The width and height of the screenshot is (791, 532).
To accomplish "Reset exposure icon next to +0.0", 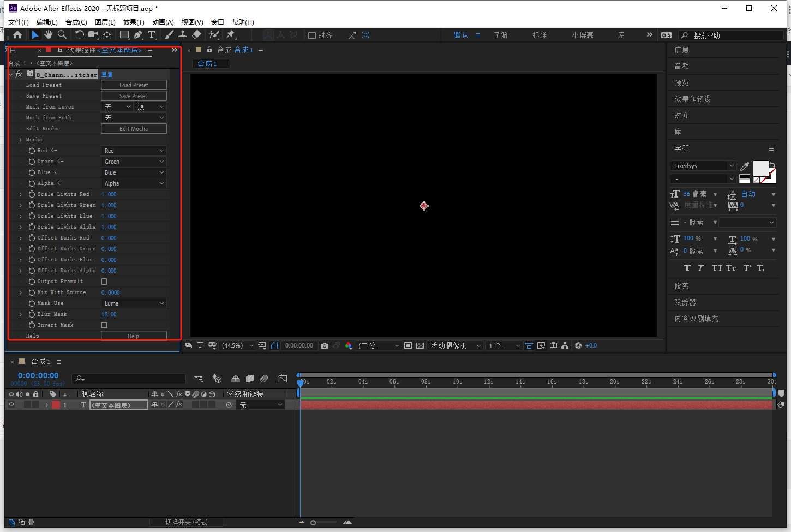I will [578, 345].
